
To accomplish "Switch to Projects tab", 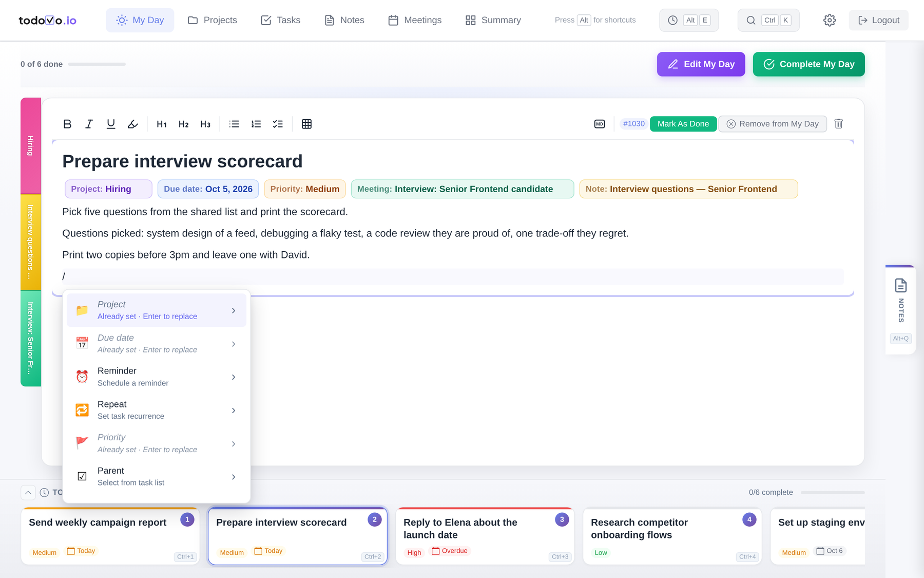I will click(213, 20).
